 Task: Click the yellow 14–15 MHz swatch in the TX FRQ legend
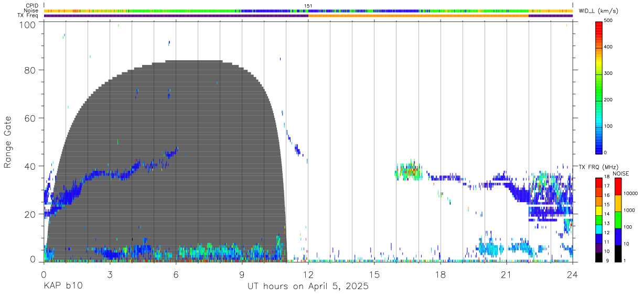click(599, 210)
